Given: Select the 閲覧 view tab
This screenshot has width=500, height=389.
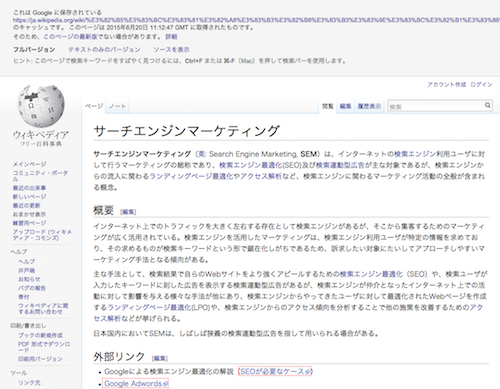Looking at the screenshot, I should [x=328, y=106].
